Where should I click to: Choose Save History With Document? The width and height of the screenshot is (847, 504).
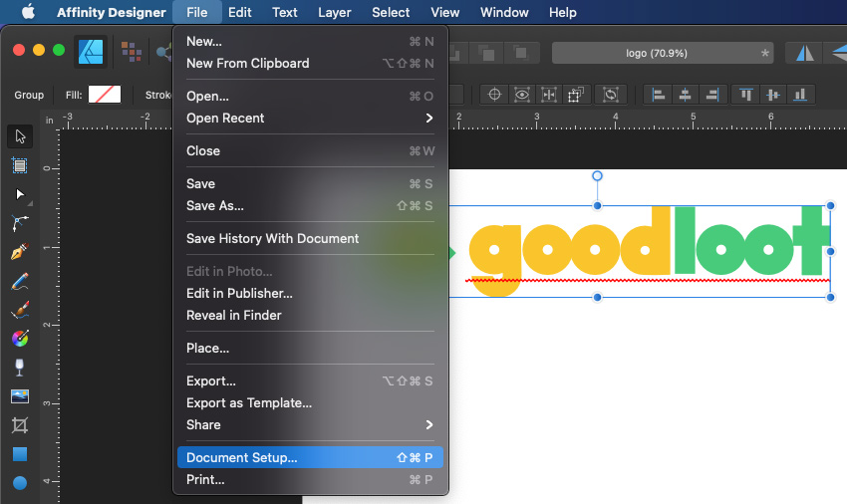(x=310, y=239)
